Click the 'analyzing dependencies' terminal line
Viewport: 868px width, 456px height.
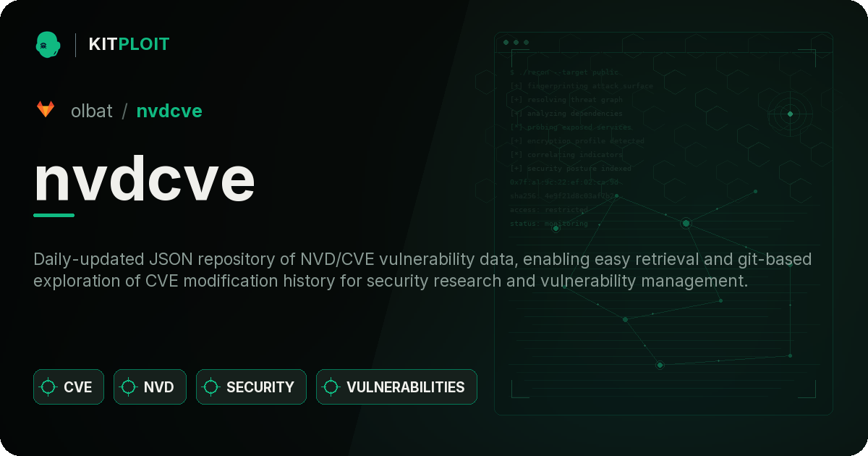click(566, 114)
